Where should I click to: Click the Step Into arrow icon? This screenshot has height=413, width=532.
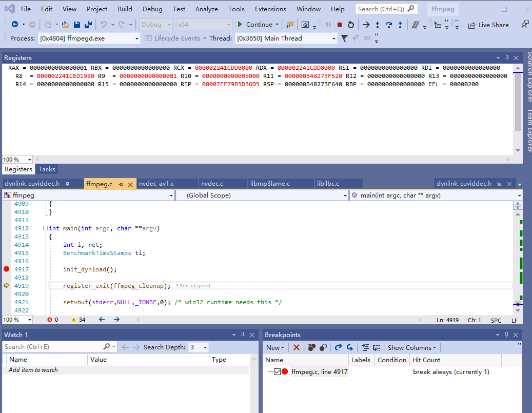pyautogui.click(x=378, y=25)
